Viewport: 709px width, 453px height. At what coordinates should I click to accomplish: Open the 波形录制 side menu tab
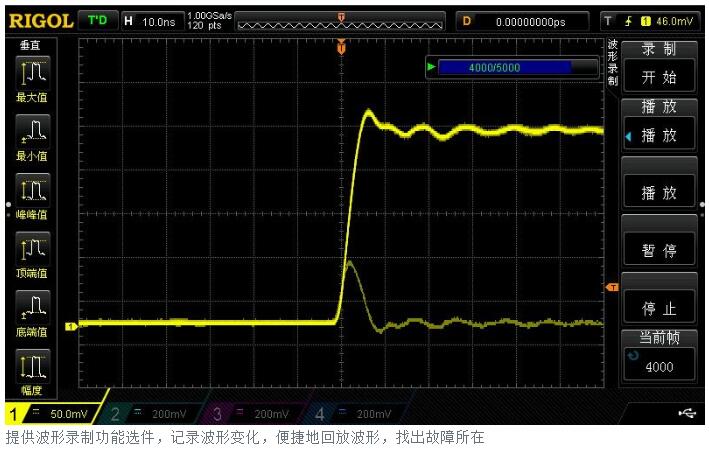(x=612, y=62)
